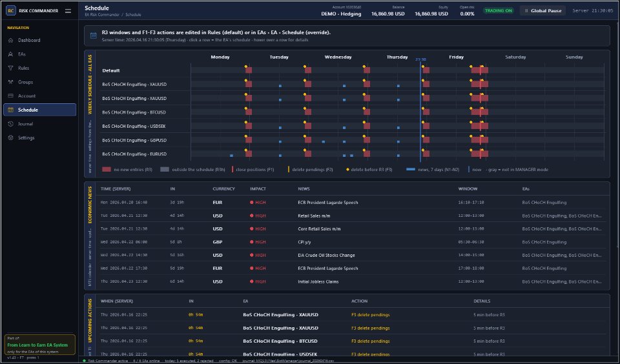
Task: Click the Friday column header
Action: tap(457, 57)
